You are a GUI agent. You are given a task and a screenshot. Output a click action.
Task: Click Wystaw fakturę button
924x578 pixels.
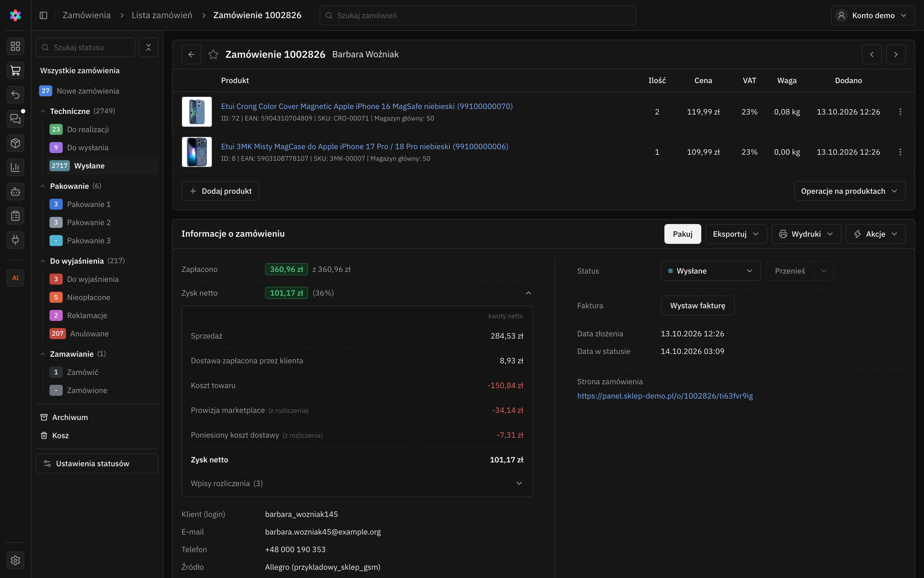click(698, 306)
